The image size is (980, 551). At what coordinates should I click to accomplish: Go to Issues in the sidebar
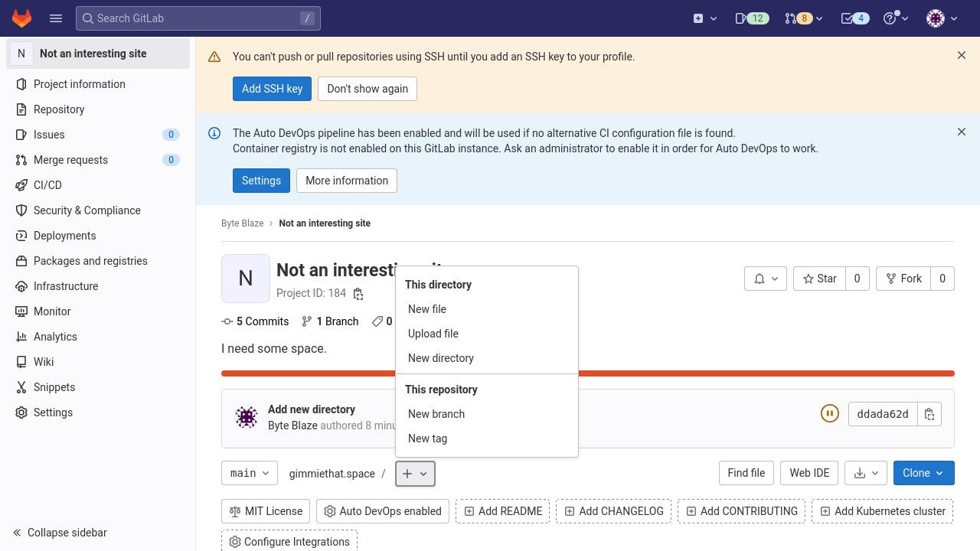click(x=98, y=135)
